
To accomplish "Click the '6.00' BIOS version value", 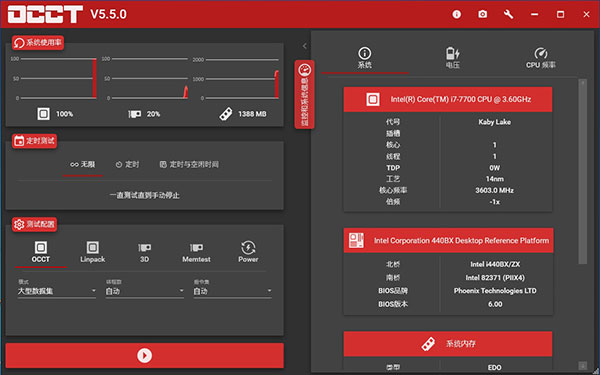I will pyautogui.click(x=495, y=304).
